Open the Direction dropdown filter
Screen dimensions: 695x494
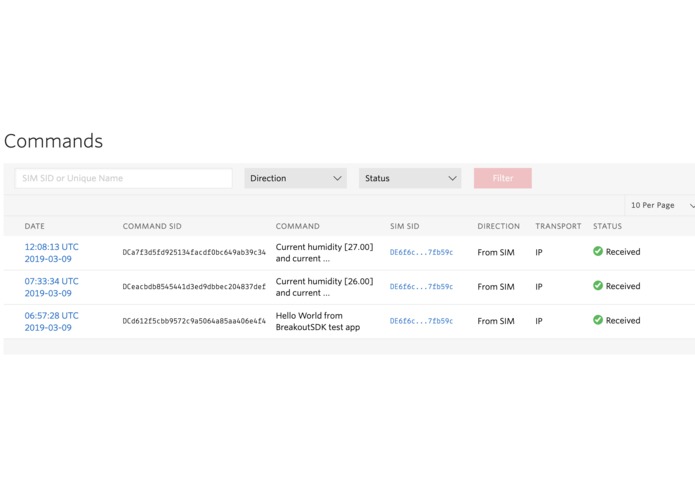click(x=296, y=178)
